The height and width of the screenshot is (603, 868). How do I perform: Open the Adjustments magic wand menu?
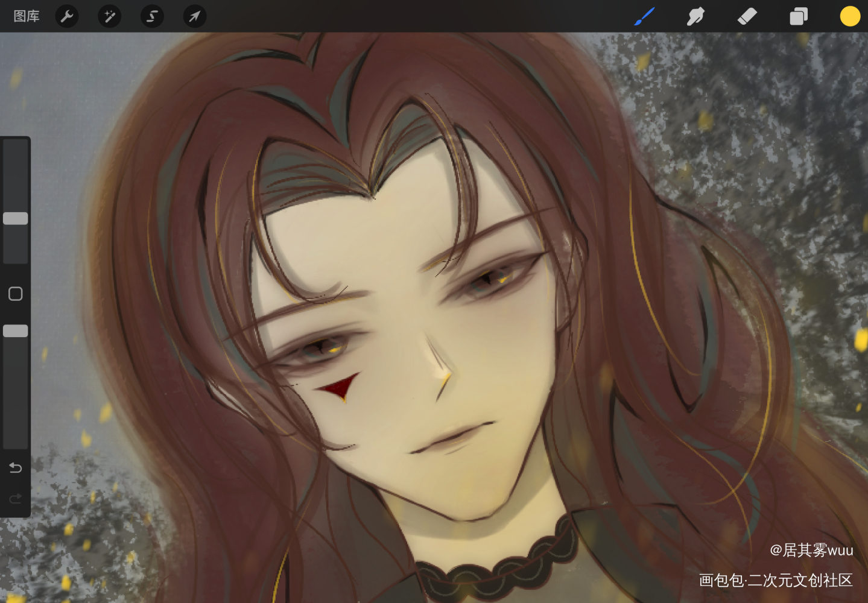click(110, 16)
